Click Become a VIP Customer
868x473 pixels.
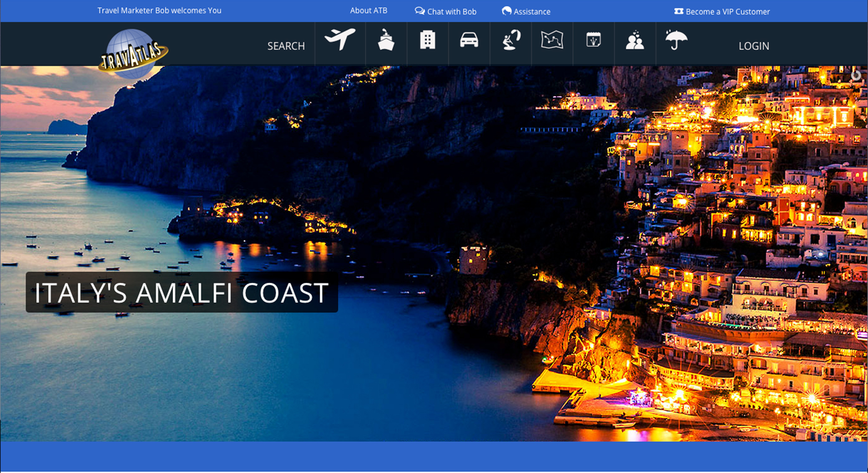point(722,11)
